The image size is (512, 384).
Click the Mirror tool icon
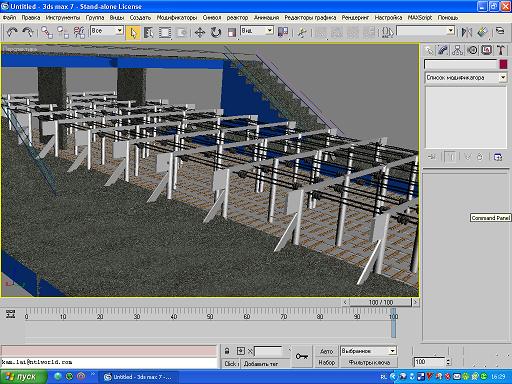[x=467, y=32]
